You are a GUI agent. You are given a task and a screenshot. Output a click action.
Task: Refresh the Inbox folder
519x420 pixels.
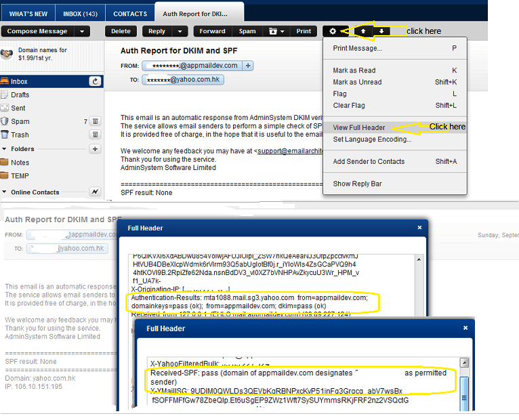pos(95,81)
